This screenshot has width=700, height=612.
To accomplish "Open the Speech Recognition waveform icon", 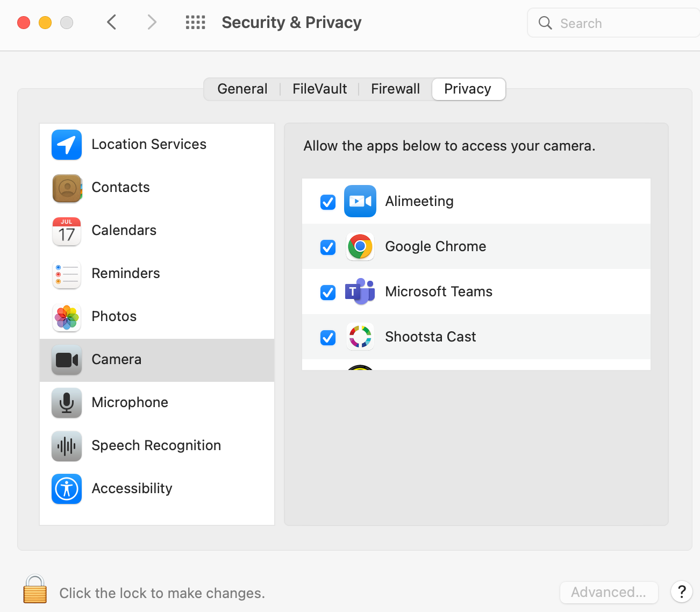I will tap(67, 446).
